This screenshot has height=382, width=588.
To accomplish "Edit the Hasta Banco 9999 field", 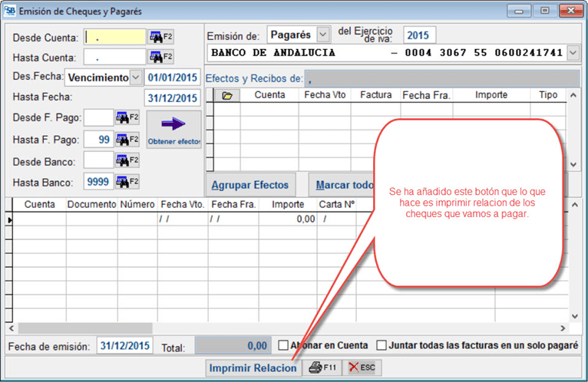I will (x=98, y=182).
